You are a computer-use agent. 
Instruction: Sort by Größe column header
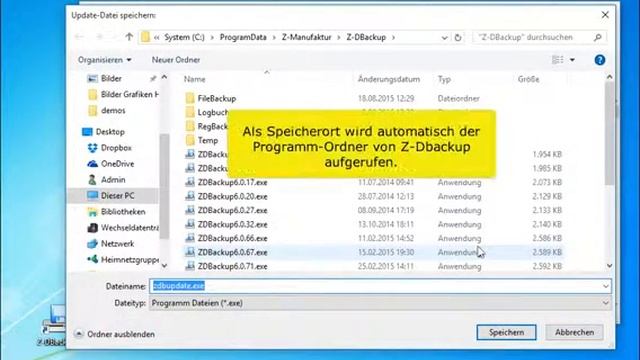529,79
